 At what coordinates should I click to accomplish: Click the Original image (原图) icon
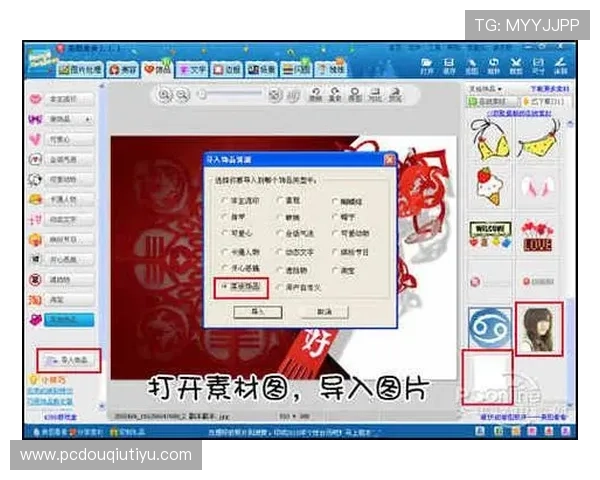(355, 95)
